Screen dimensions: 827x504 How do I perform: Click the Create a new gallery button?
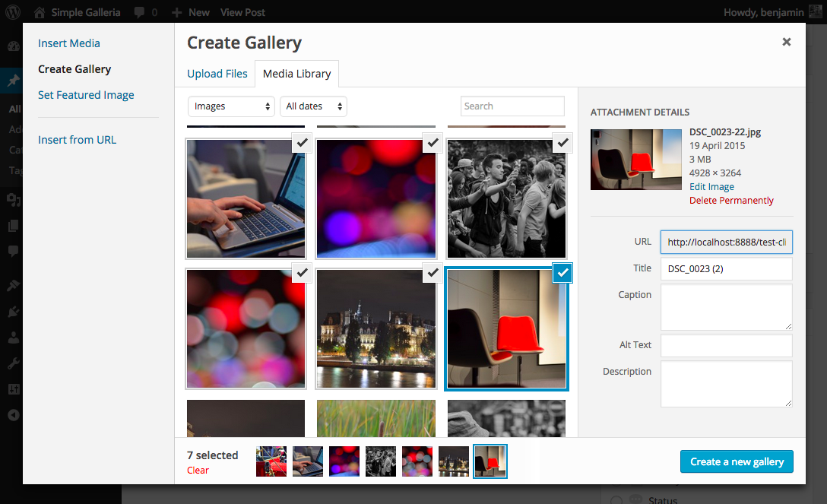click(x=737, y=461)
